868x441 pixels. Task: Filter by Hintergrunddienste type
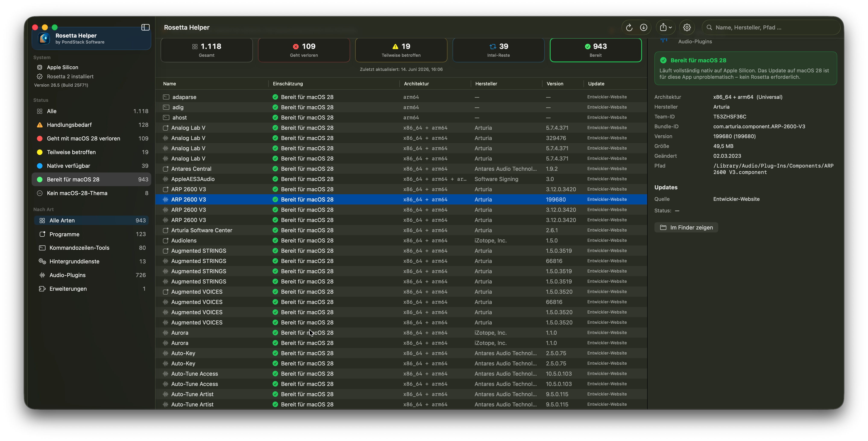[x=91, y=261]
